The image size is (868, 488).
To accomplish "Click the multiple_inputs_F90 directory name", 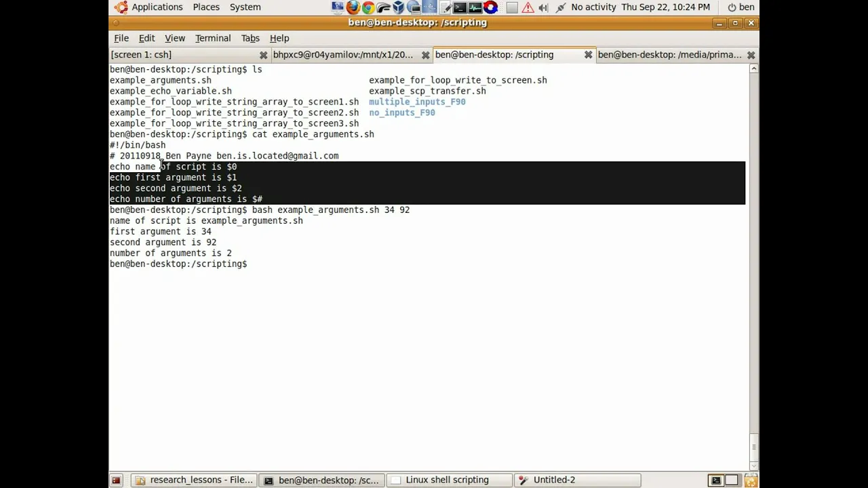I will click(x=417, y=102).
